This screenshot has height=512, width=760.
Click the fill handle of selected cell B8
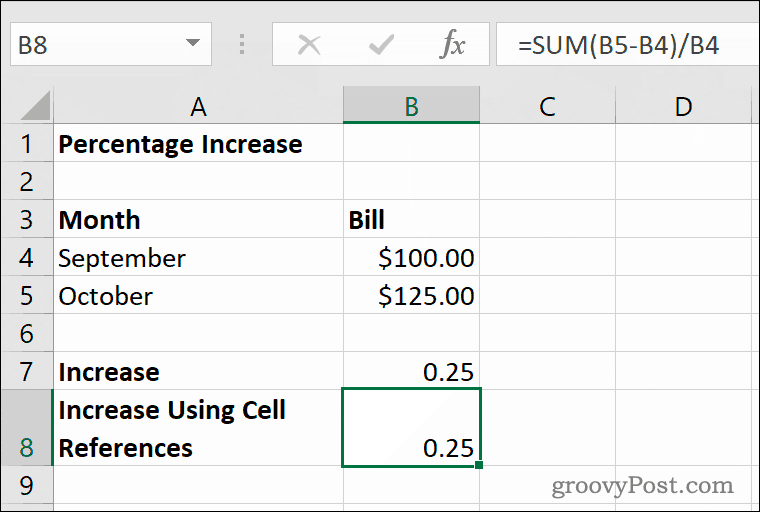[x=479, y=465]
